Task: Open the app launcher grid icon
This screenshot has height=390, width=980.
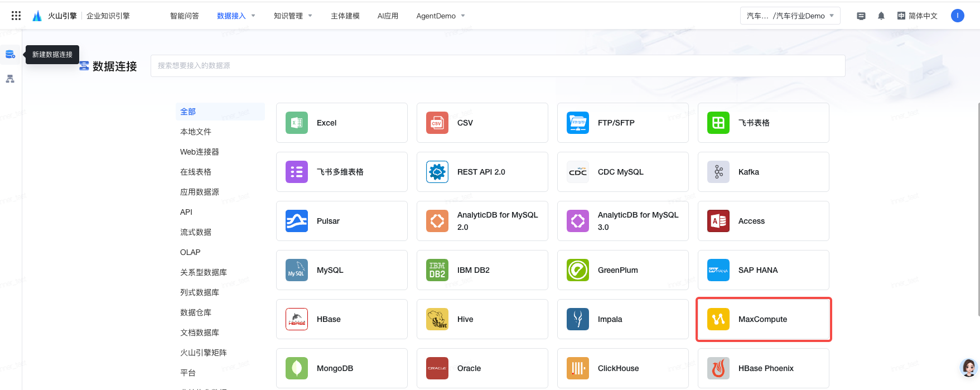Action: (16, 16)
